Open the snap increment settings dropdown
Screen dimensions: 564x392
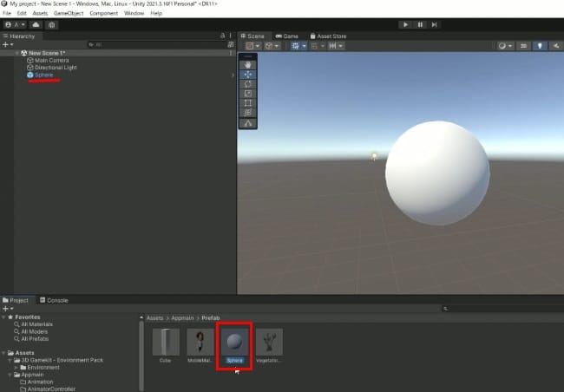pos(337,46)
